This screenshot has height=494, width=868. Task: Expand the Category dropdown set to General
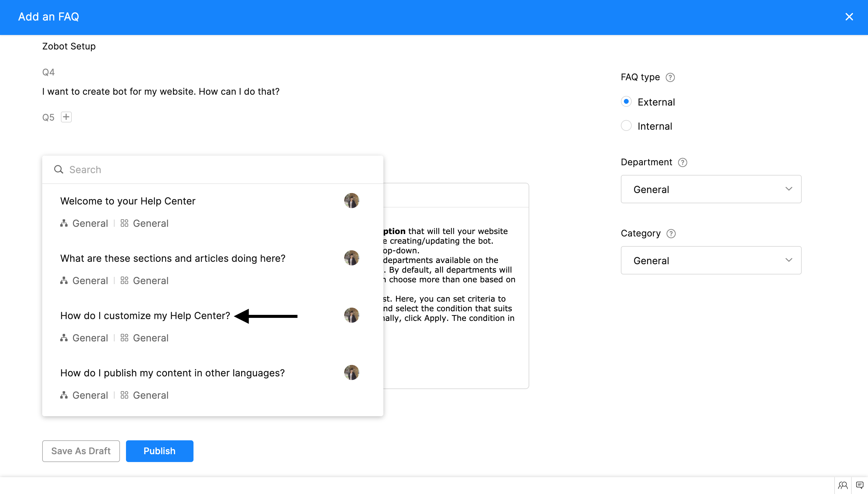[x=711, y=261]
